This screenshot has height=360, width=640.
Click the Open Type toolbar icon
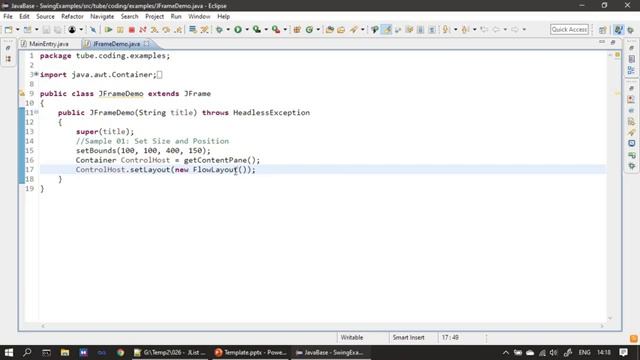(330, 30)
